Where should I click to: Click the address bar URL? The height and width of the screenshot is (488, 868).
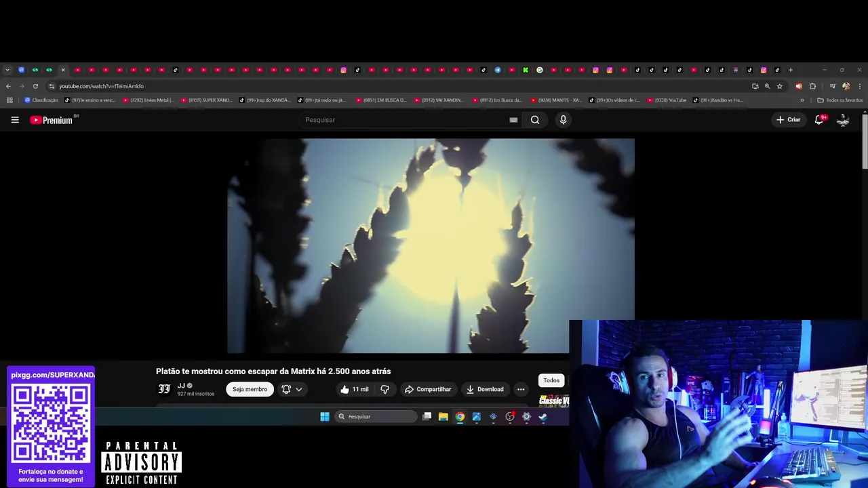(x=102, y=86)
